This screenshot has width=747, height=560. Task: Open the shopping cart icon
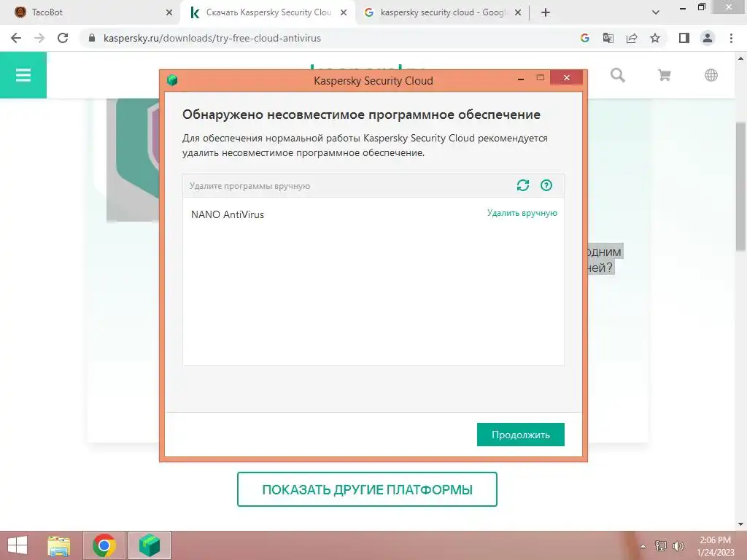pyautogui.click(x=664, y=75)
